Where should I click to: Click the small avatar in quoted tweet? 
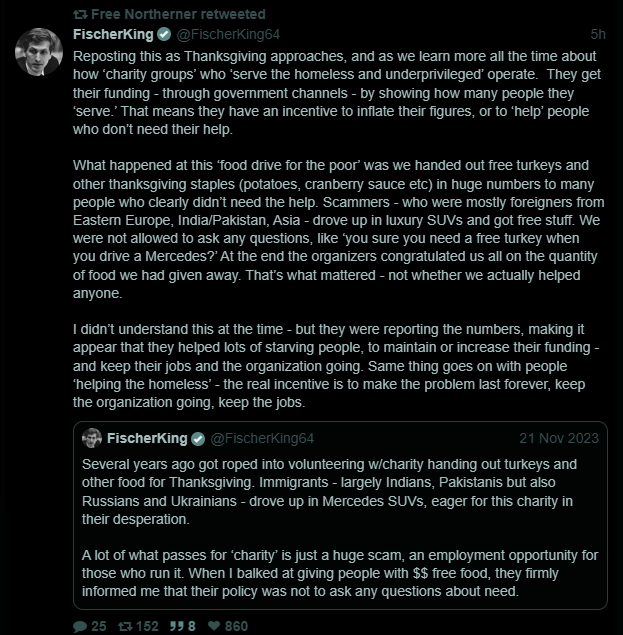click(x=92, y=439)
